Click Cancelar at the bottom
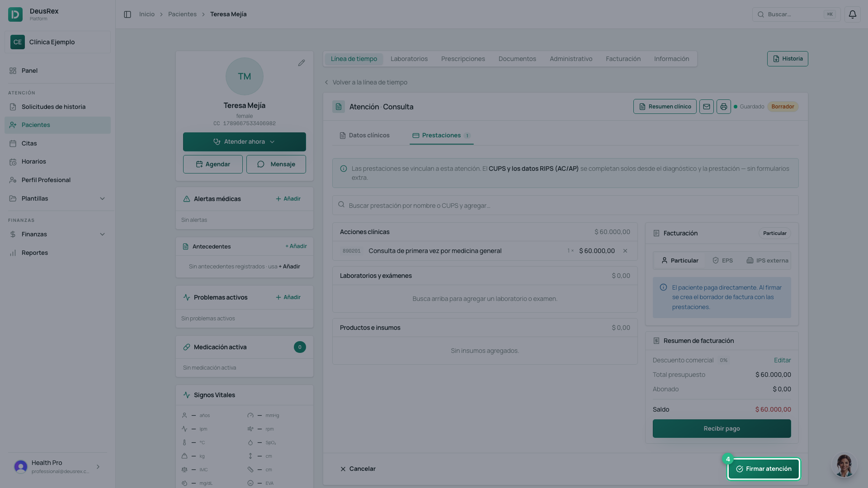Screen dimensions: 868x488 358,469
